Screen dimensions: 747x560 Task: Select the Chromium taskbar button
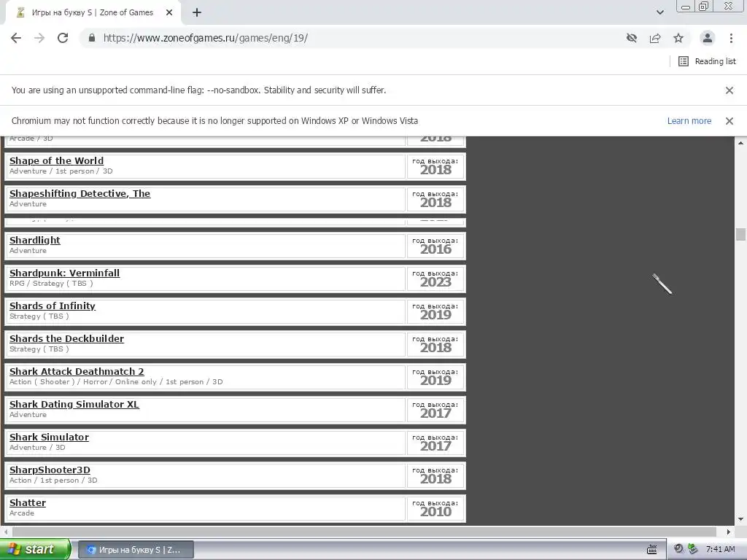pyautogui.click(x=136, y=550)
